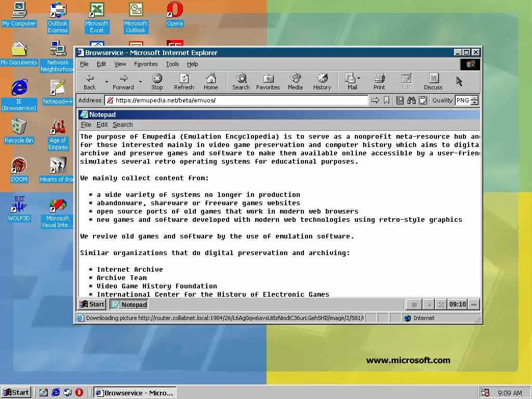This screenshot has height=399, width=532.
Task: Open Outlook Express desktop icon
Action: pyautogui.click(x=58, y=18)
